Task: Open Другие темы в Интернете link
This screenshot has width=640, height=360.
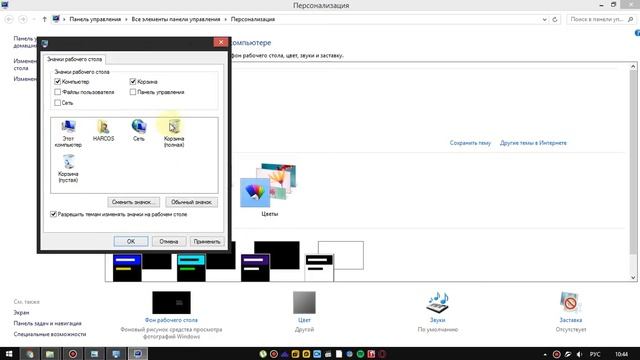Action: [533, 143]
